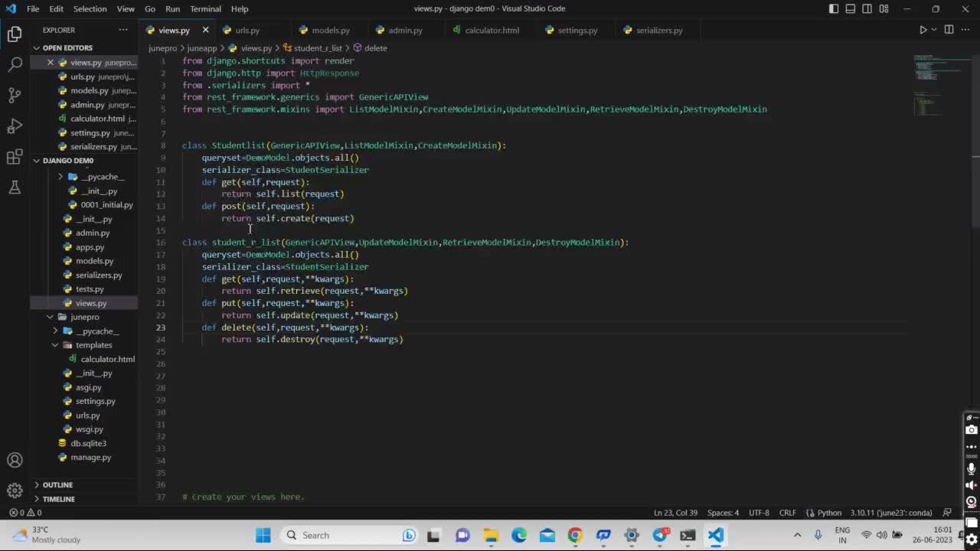Image resolution: width=980 pixels, height=551 pixels.
Task: Click the Spaces: 4 indentation setting
Action: pos(723,513)
